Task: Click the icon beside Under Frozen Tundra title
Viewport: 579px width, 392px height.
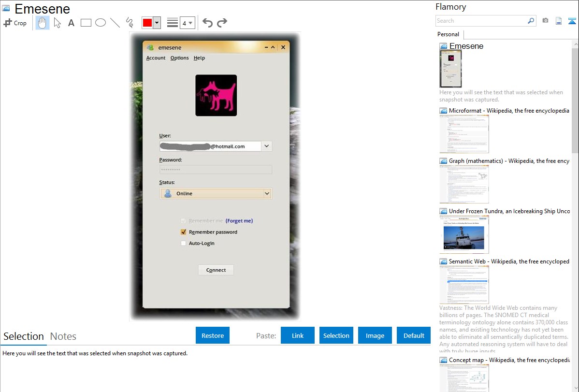Action: tap(443, 211)
